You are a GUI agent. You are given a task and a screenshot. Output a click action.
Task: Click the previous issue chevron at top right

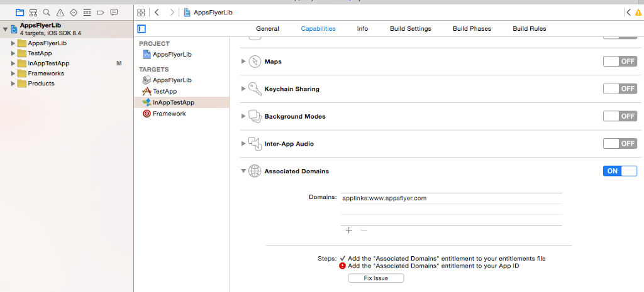coord(628,13)
